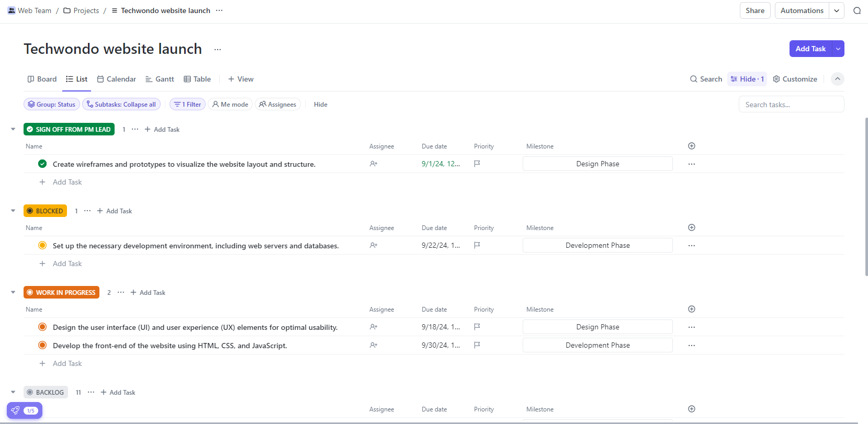The image size is (868, 424).
Task: Click assignee icon for Create wireframes task
Action: tap(374, 164)
